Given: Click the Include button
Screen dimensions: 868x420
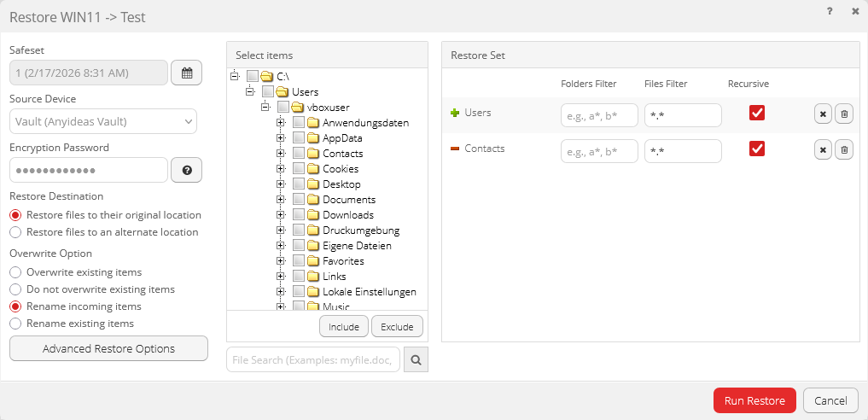Looking at the screenshot, I should click(344, 327).
